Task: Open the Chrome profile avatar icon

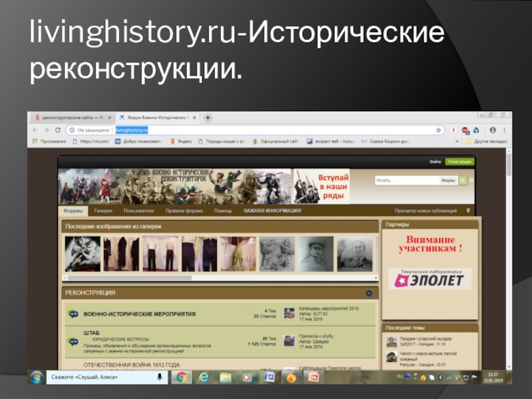Action: click(493, 130)
